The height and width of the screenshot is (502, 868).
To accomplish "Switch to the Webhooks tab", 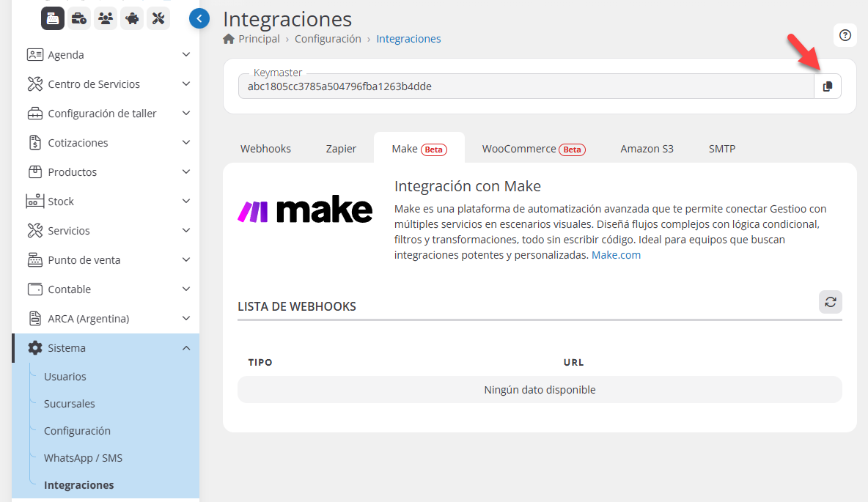I will tap(265, 149).
